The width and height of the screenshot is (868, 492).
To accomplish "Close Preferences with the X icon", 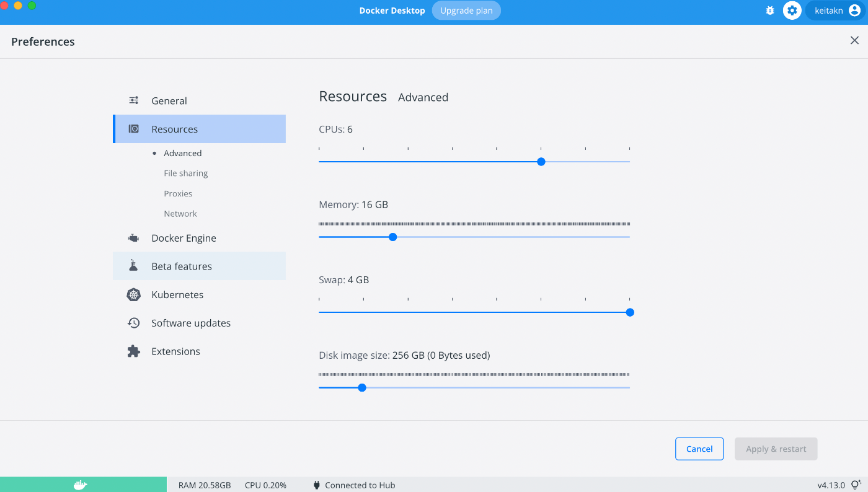I will 854,41.
